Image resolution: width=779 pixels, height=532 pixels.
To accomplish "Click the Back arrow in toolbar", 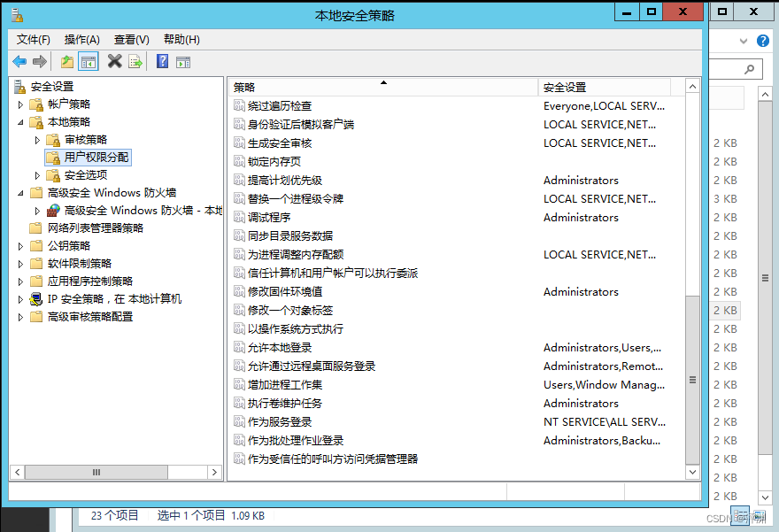I will click(19, 61).
